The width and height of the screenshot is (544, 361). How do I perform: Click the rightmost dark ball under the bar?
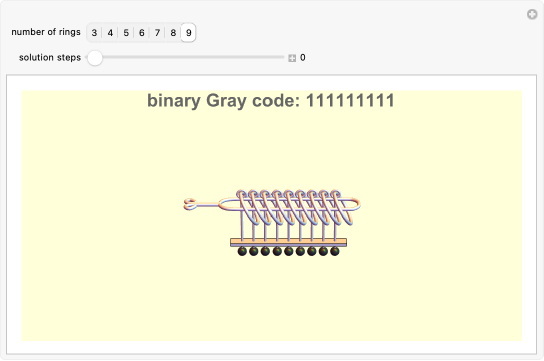tap(335, 251)
